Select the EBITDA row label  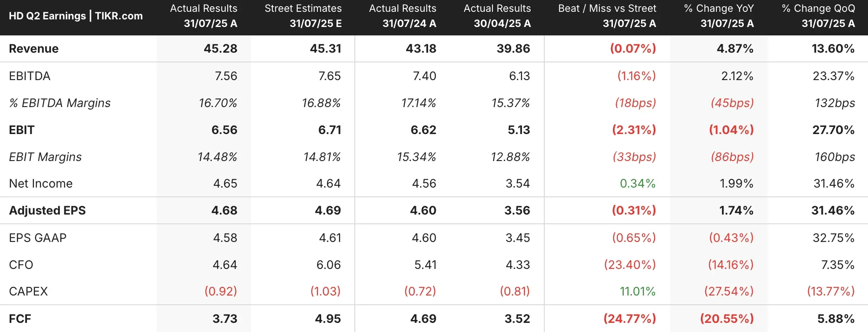pyautogui.click(x=29, y=76)
